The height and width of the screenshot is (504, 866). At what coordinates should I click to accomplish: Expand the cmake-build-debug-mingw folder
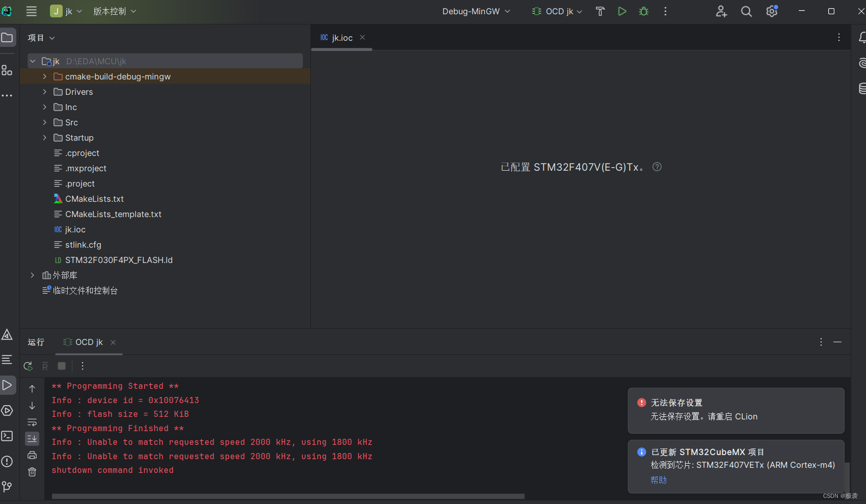pos(45,76)
